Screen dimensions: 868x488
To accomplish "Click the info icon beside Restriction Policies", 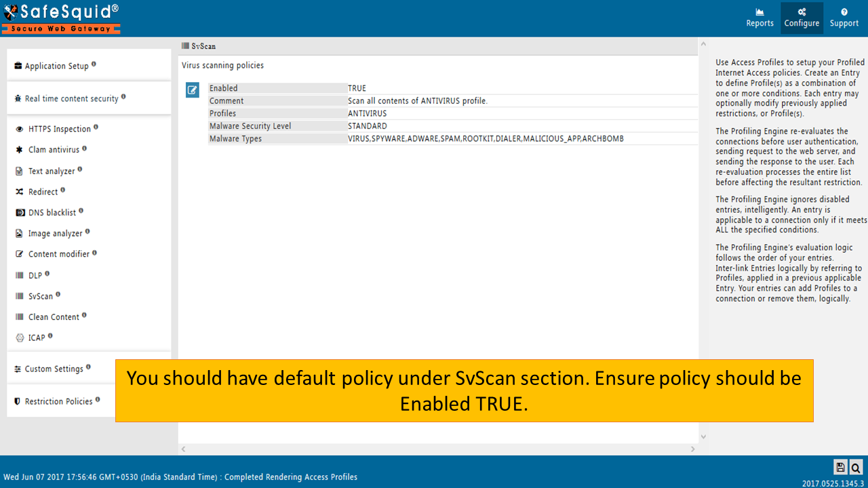I will (x=98, y=400).
